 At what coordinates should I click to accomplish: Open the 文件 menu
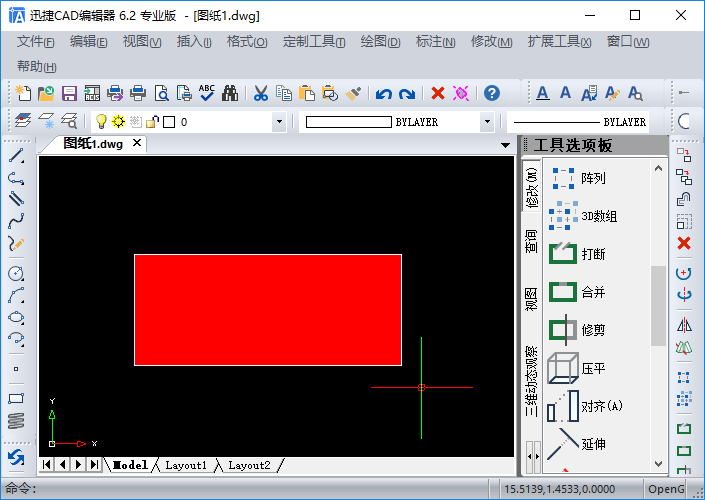(x=36, y=42)
